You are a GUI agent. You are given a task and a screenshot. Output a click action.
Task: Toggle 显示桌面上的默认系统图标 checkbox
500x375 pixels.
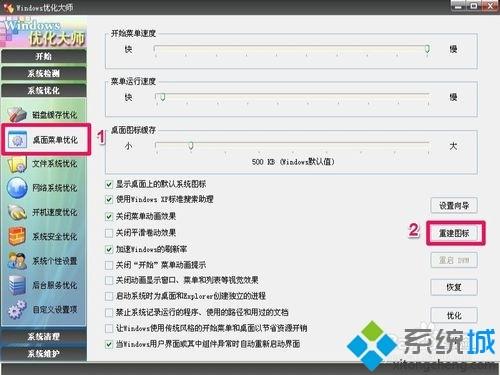click(x=109, y=184)
